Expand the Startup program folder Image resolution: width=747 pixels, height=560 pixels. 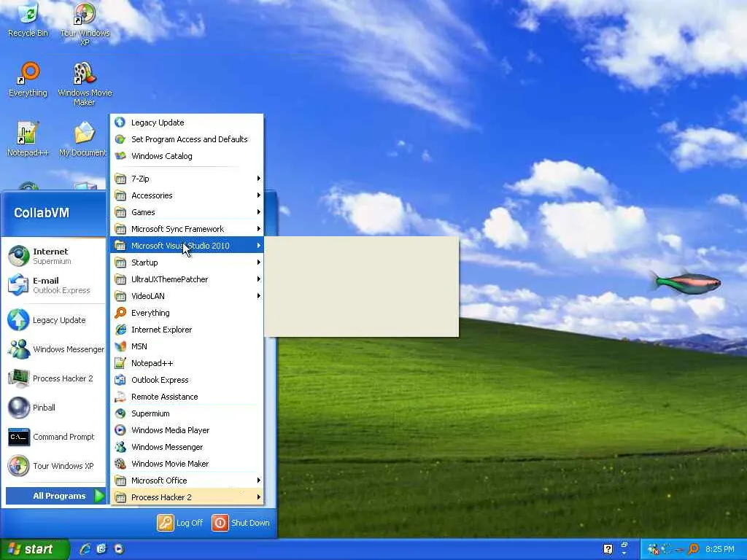click(187, 262)
